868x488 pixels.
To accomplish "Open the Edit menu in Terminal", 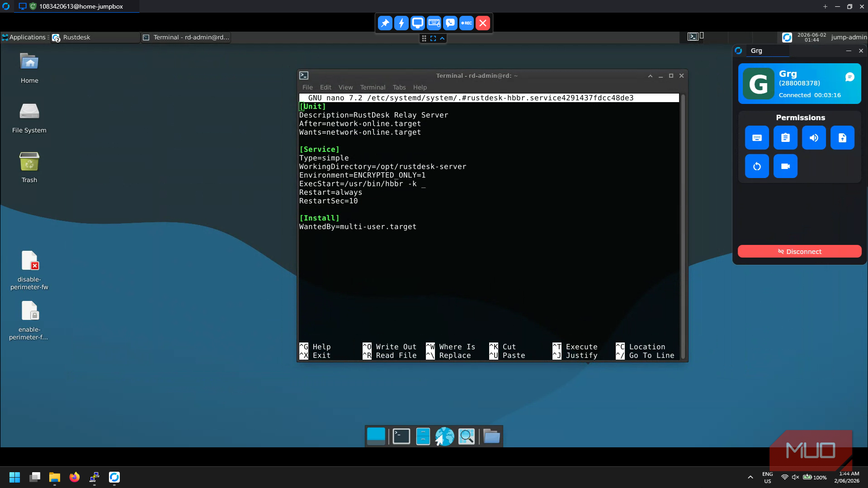I will [x=325, y=88].
